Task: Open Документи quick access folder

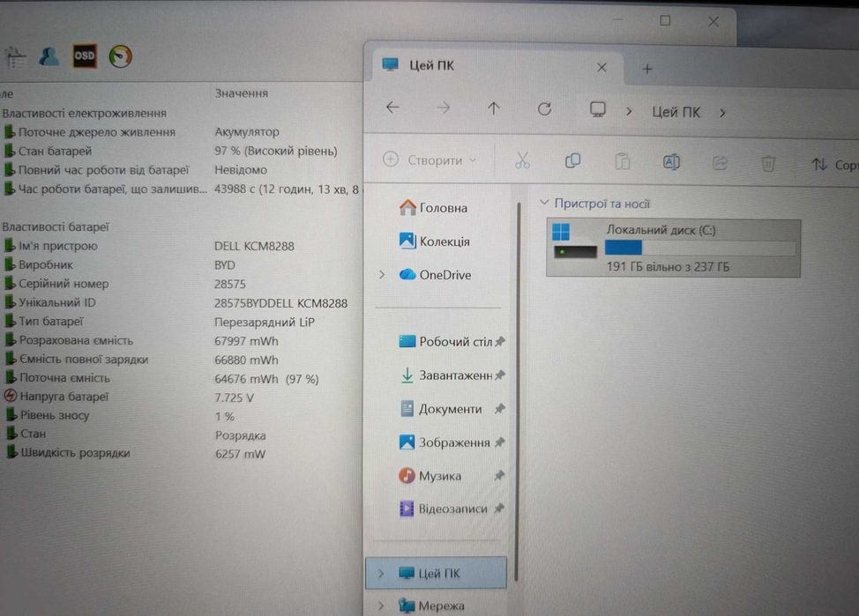Action: [441, 409]
